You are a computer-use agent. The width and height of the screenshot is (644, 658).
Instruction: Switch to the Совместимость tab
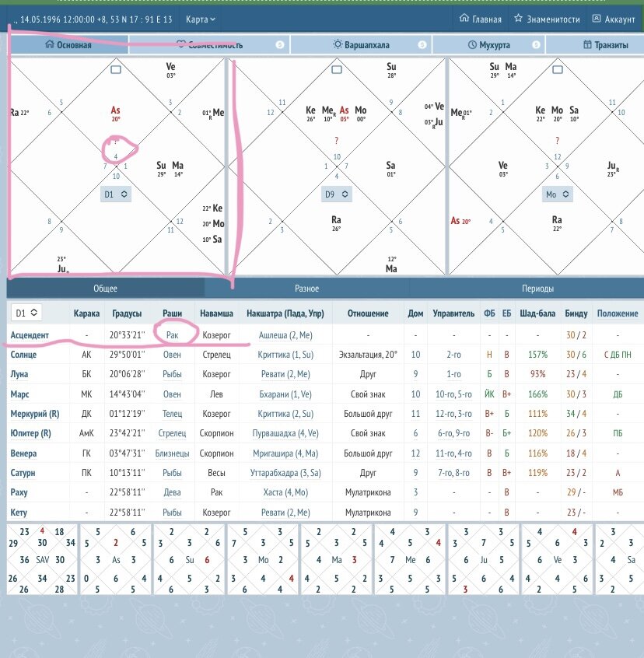point(209,45)
